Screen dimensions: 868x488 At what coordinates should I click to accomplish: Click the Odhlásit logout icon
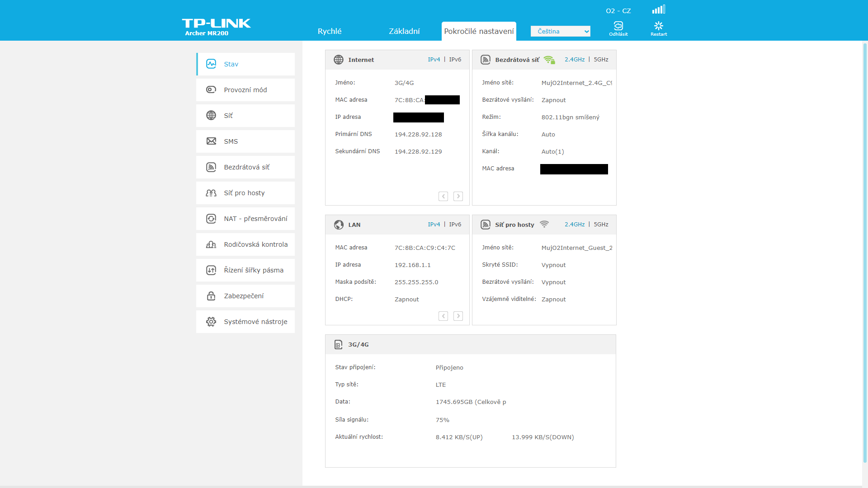[x=618, y=26]
